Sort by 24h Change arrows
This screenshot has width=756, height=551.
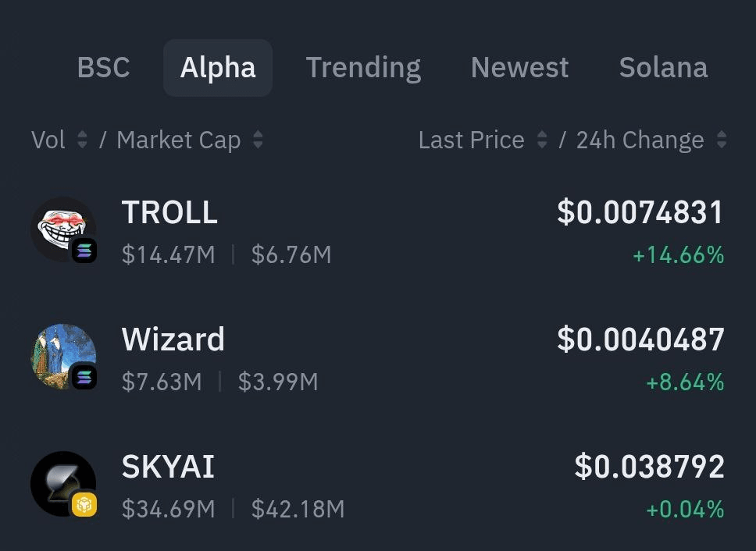722,140
